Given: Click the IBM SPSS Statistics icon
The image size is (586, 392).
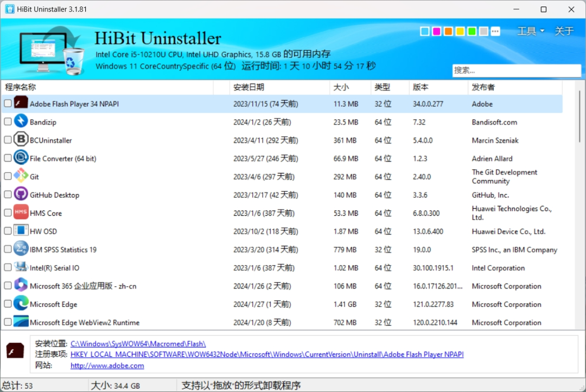Looking at the screenshot, I should 21,249.
